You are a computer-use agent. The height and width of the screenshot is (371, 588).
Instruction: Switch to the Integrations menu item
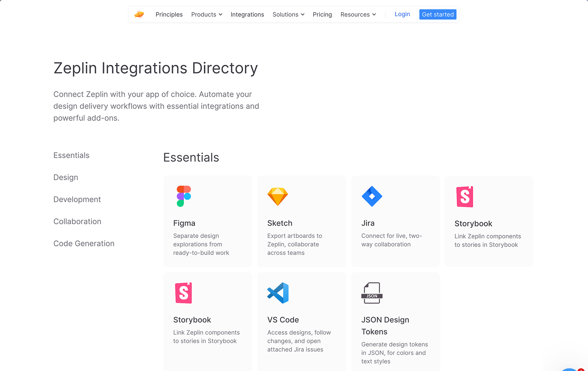pos(247,14)
